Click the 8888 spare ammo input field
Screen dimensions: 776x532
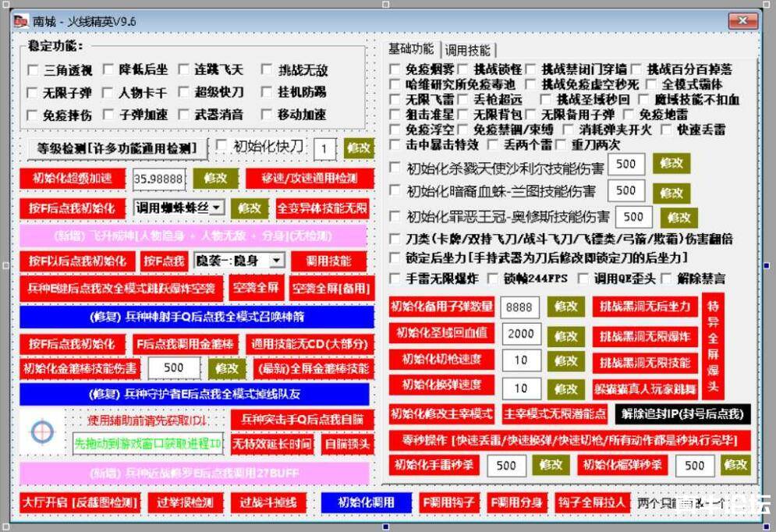519,307
